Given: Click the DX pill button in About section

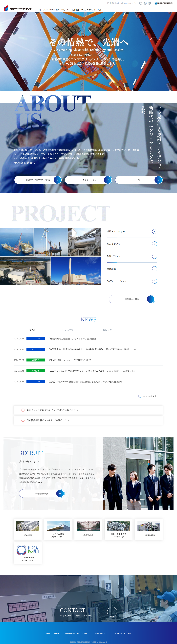Looking at the screenshot, I should click(139, 180).
